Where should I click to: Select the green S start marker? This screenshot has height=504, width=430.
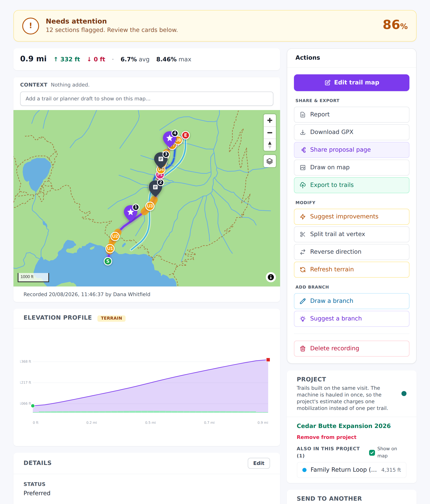pos(108,261)
